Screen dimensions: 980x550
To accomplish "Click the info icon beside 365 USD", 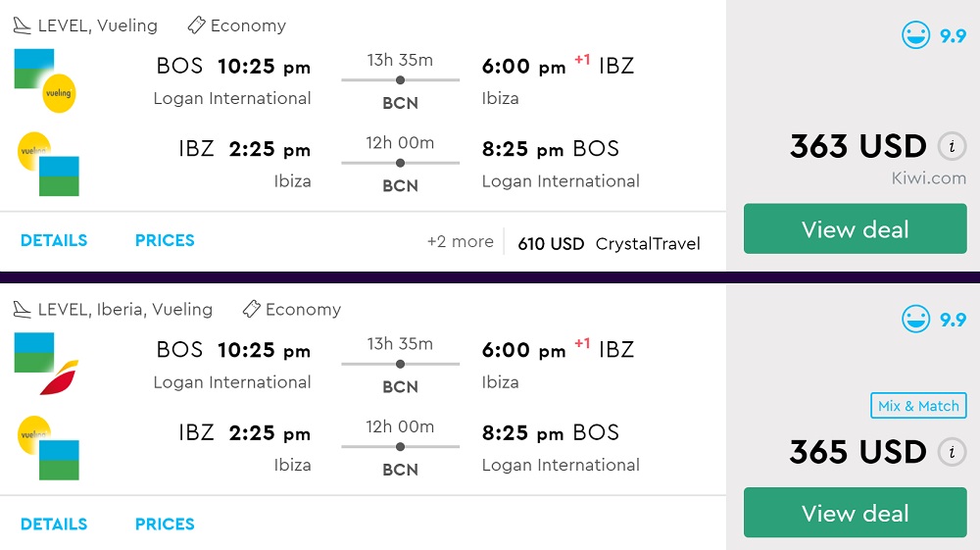I will (950, 452).
